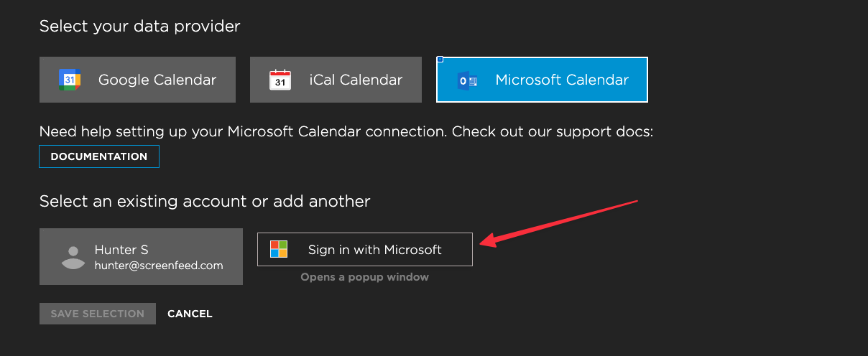This screenshot has height=356, width=868.
Task: Choose the Google Calendar provider label
Action: (x=157, y=80)
